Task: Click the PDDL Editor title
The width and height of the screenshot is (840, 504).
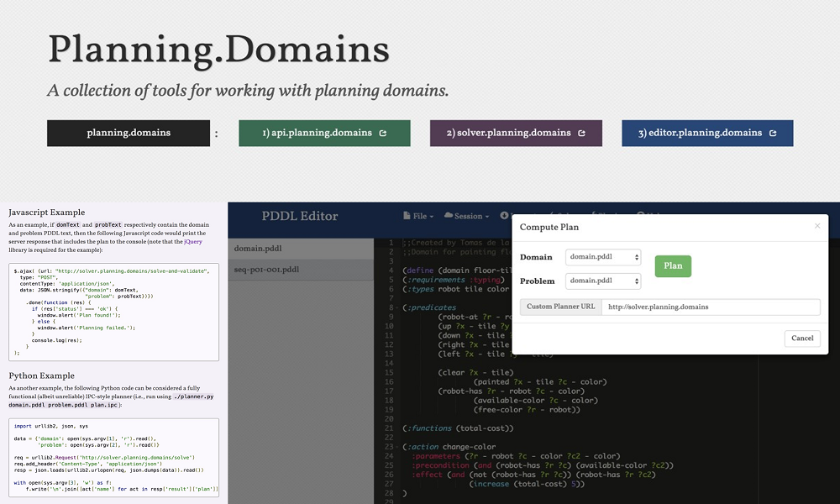Action: [300, 216]
